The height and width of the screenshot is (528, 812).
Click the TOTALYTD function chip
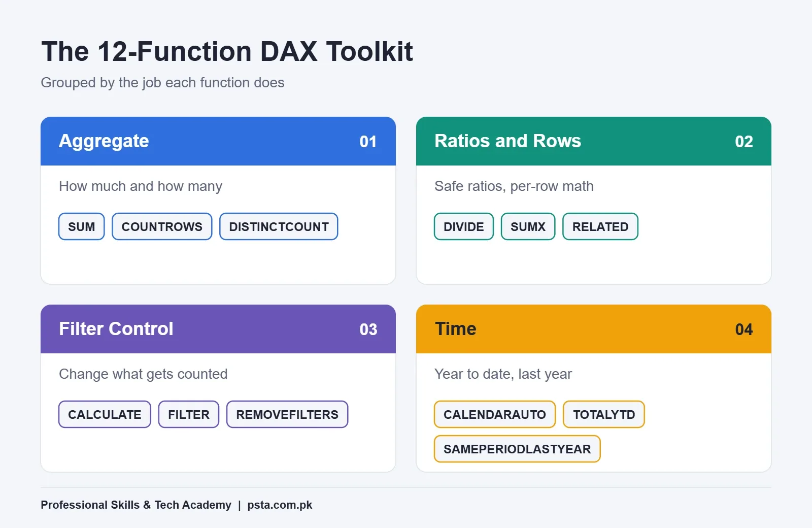[x=604, y=414]
